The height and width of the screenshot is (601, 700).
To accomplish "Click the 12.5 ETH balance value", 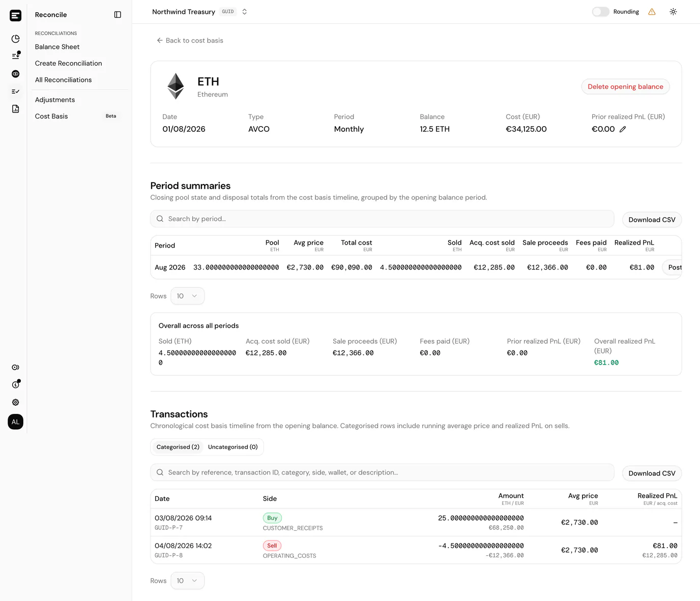I will 434,129.
